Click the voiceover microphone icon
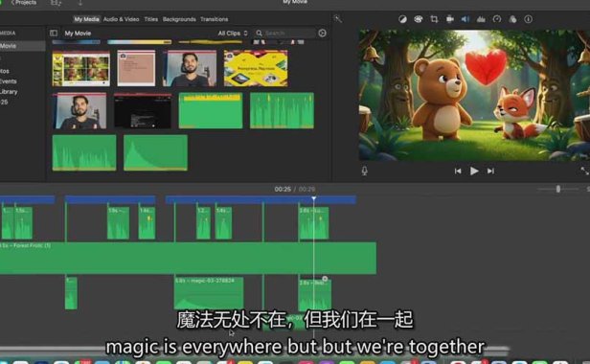The height and width of the screenshot is (364, 590). tap(364, 171)
